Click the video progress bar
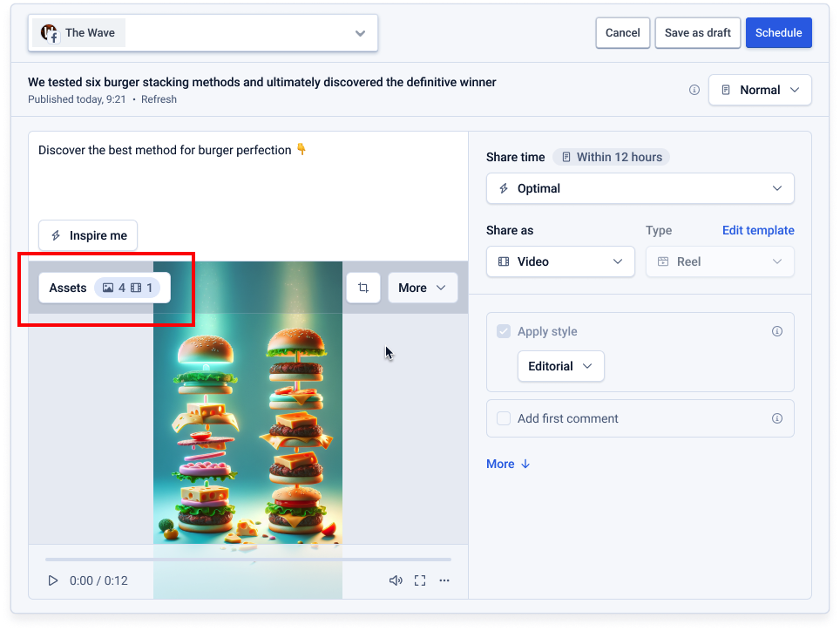 (248, 560)
